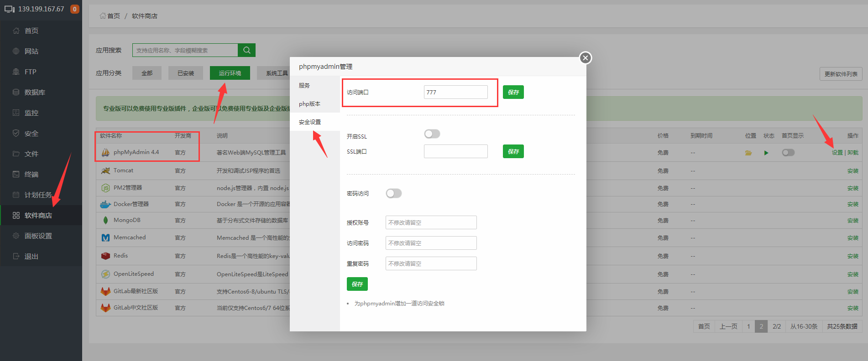Toggle the 开启SSL switch
This screenshot has width=868, height=361.
coord(432,134)
